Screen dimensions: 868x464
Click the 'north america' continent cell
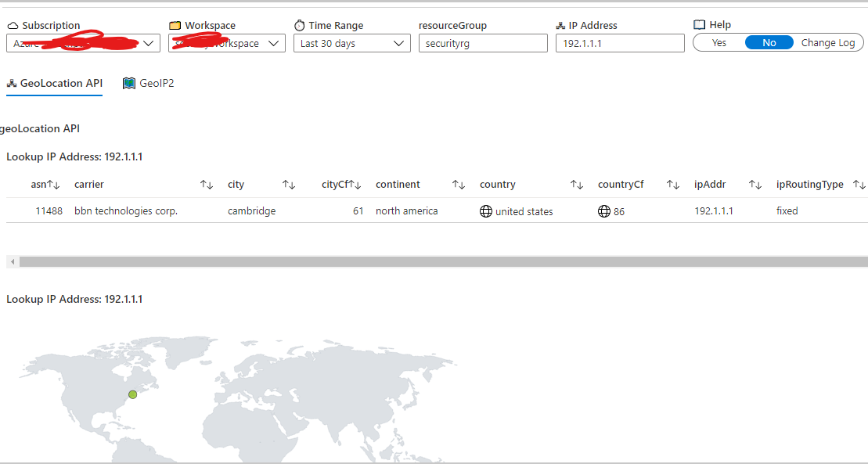[407, 211]
